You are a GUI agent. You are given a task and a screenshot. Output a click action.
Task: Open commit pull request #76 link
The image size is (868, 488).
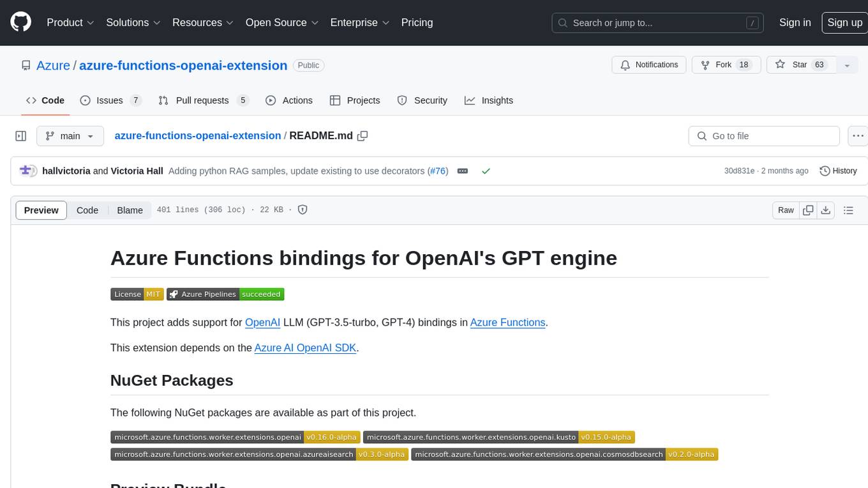437,171
